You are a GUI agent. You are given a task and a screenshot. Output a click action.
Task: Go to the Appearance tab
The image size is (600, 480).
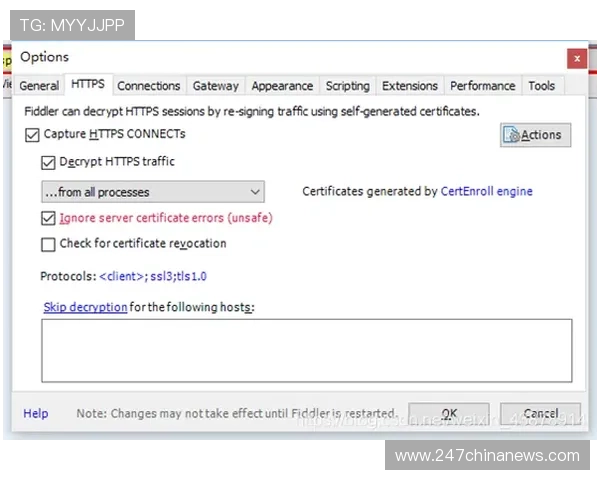click(x=282, y=86)
